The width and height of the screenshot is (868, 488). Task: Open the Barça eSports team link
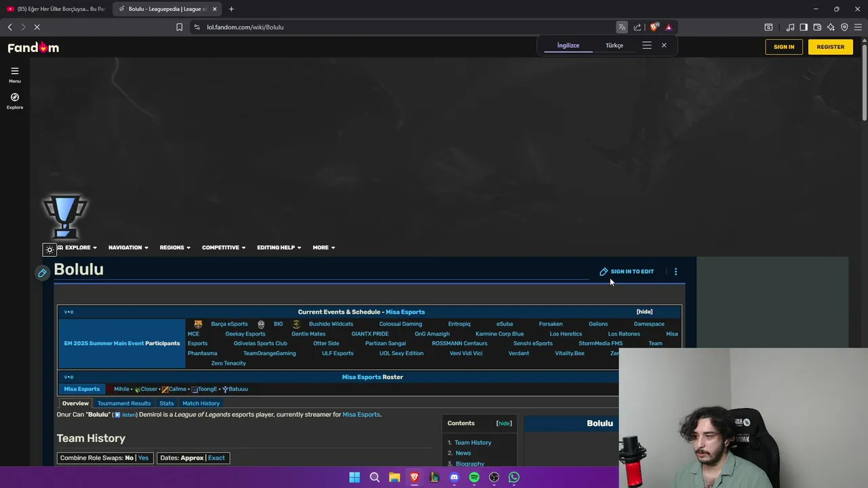(x=229, y=324)
